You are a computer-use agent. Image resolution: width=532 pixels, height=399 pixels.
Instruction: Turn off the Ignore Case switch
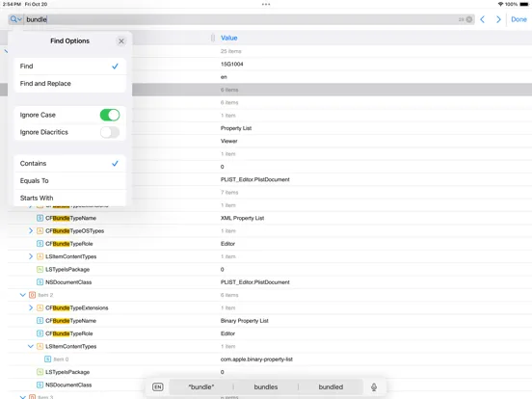click(110, 115)
